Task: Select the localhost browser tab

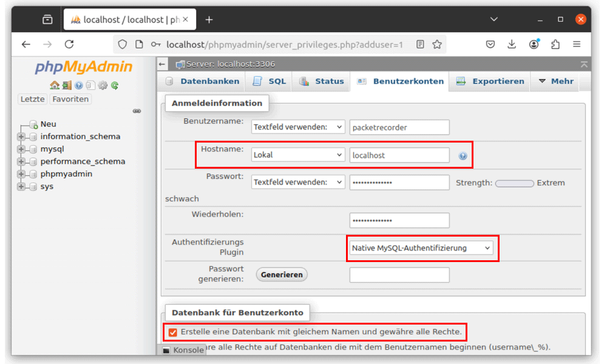Action: (130, 19)
